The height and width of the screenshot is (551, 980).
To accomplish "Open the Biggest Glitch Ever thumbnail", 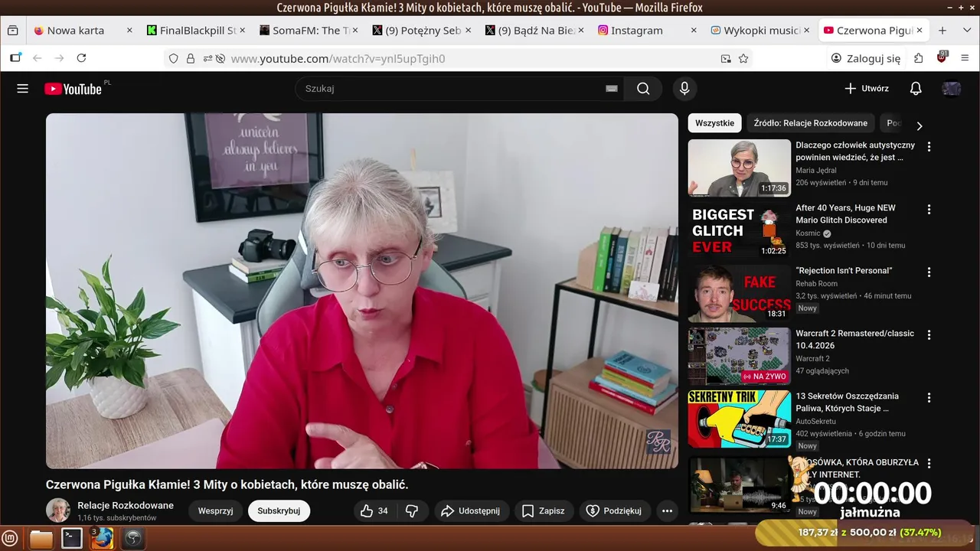I will click(739, 230).
